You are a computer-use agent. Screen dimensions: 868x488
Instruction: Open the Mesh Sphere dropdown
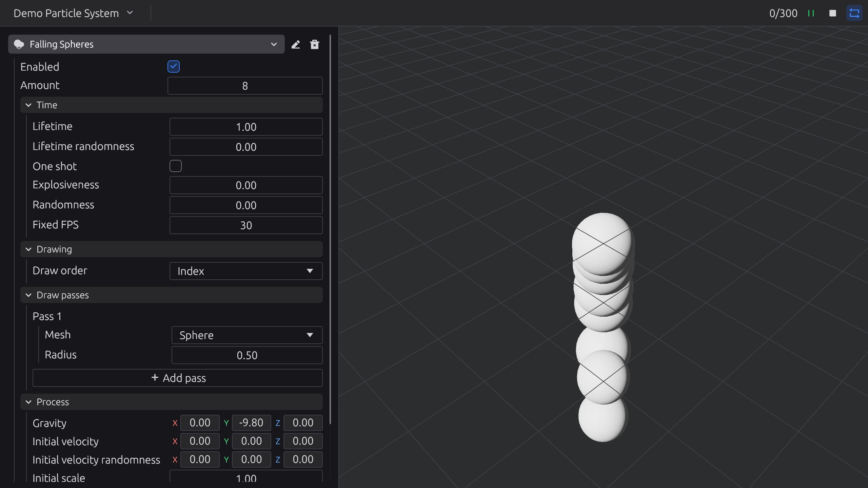click(247, 335)
